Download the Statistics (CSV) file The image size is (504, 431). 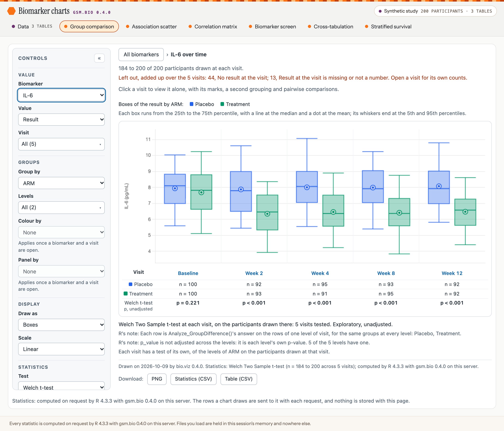click(x=193, y=379)
